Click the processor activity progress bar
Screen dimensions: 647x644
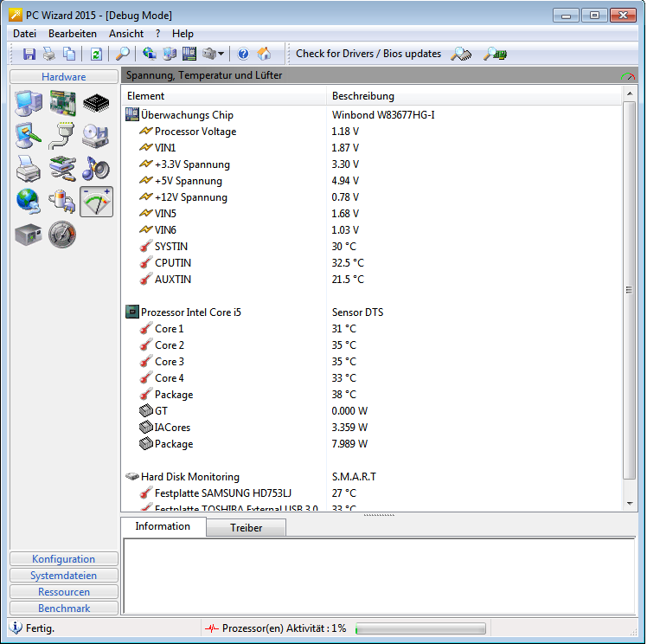coord(420,628)
